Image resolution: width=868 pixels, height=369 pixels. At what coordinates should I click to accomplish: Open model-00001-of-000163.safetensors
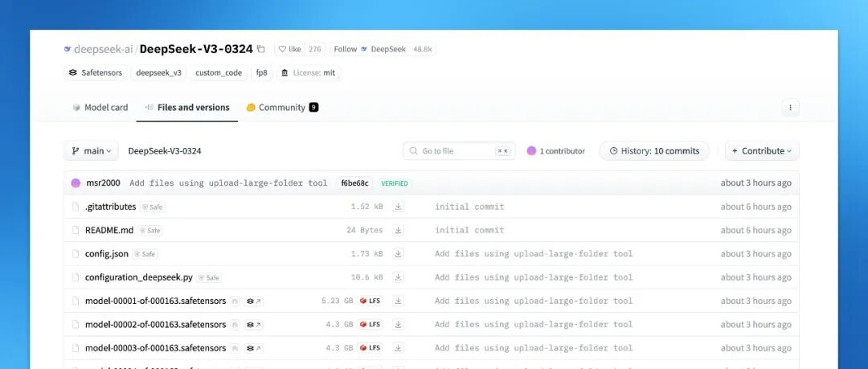coord(156,301)
